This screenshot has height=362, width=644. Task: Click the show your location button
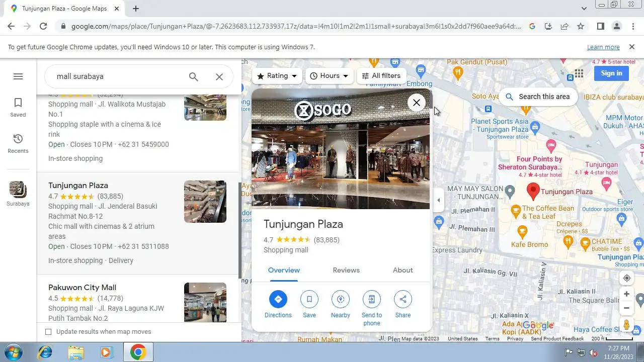(x=626, y=278)
